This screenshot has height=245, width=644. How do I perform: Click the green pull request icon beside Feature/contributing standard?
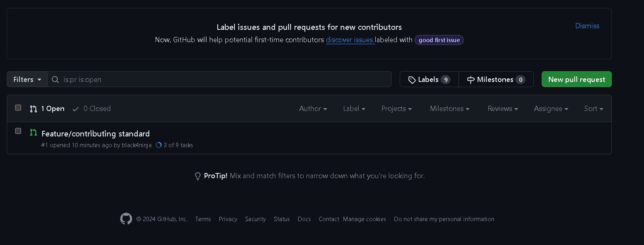pyautogui.click(x=33, y=132)
